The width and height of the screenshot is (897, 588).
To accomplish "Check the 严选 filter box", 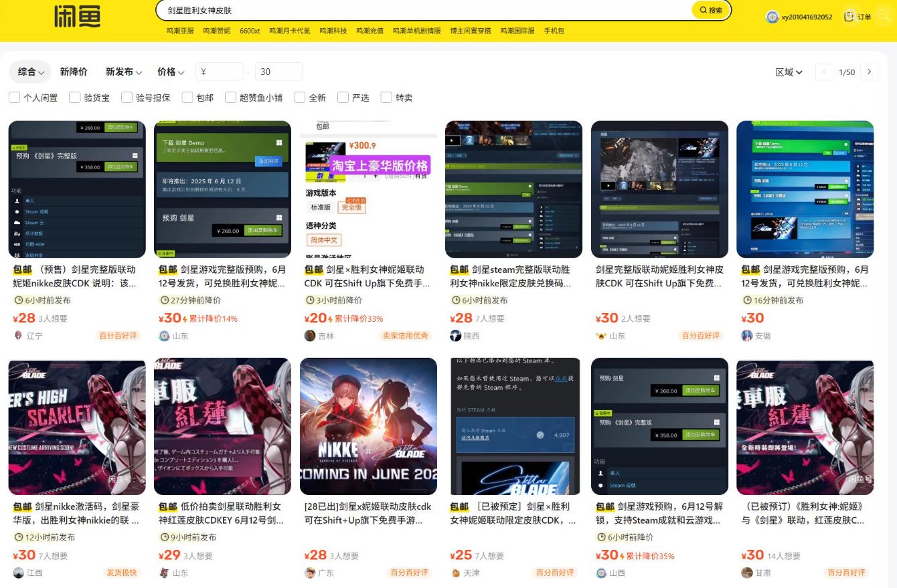I will [343, 98].
